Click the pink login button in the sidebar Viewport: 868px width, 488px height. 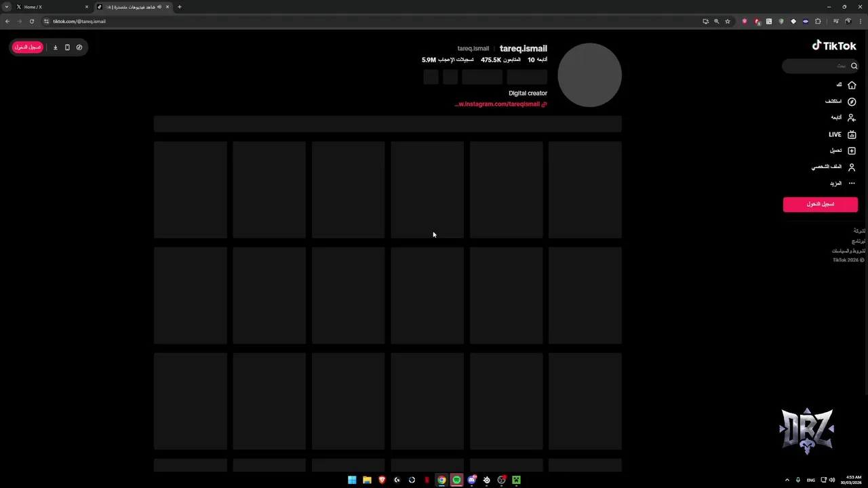pyautogui.click(x=821, y=204)
